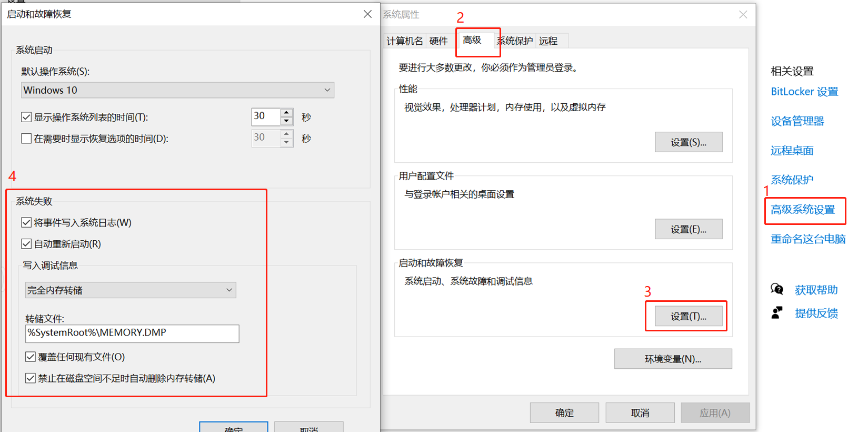Decrease the OS list display time spinner
Image resolution: width=868 pixels, height=432 pixels.
point(286,121)
